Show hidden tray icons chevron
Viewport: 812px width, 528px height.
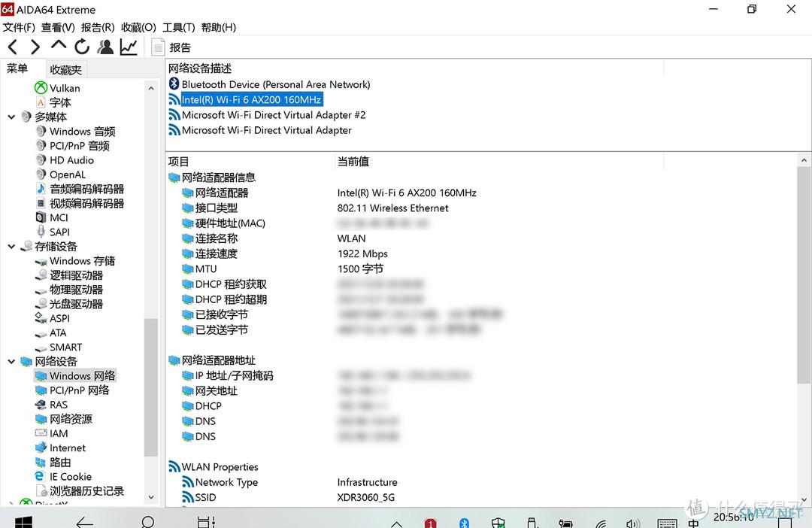(397, 523)
